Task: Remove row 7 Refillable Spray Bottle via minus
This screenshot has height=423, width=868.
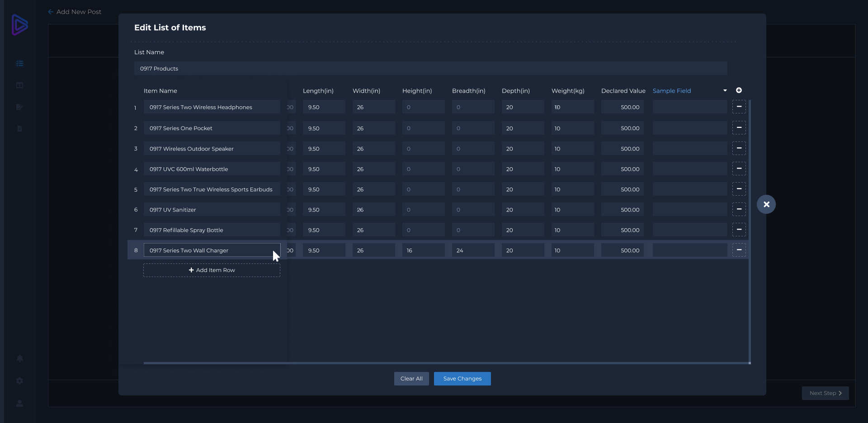Action: click(739, 230)
